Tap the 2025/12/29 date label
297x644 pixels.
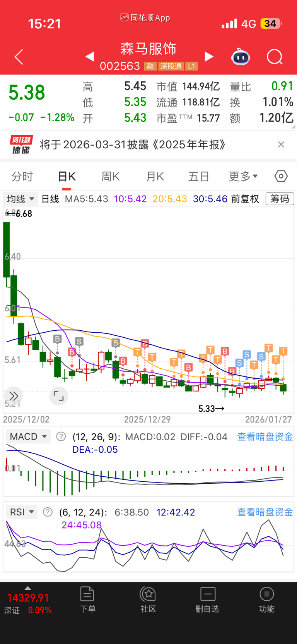pos(147,419)
